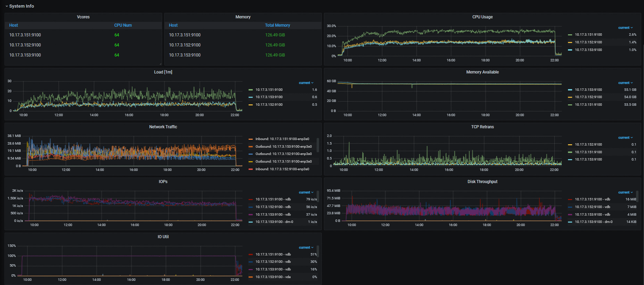Toggle 10.17.3.153:9100 series in Load [1m] legend
Screen dimensions: 644x285
269,97
